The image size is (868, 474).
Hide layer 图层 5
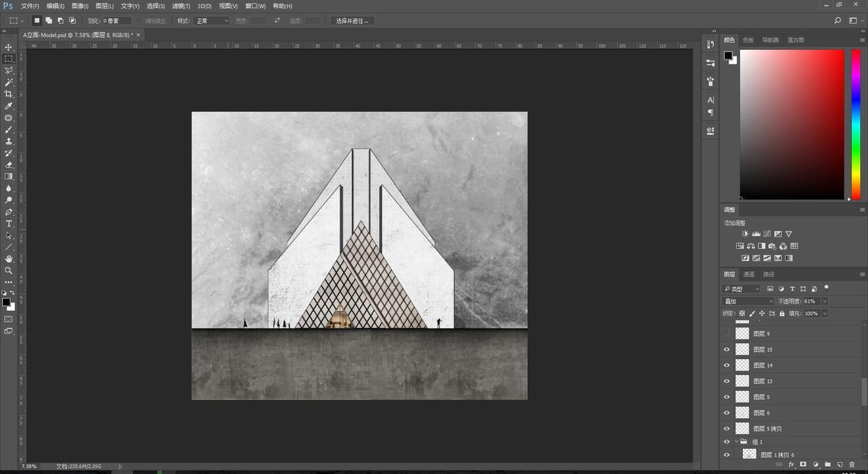(727, 397)
